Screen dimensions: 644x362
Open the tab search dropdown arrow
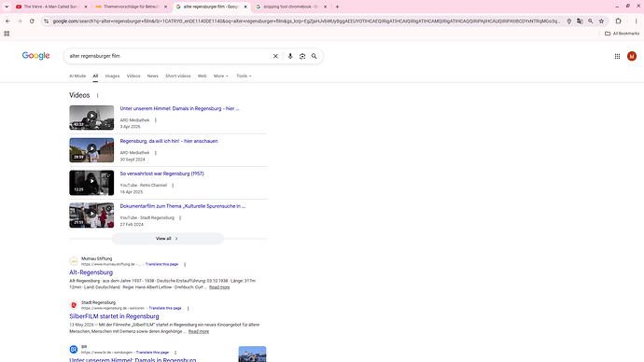pyautogui.click(x=7, y=7)
